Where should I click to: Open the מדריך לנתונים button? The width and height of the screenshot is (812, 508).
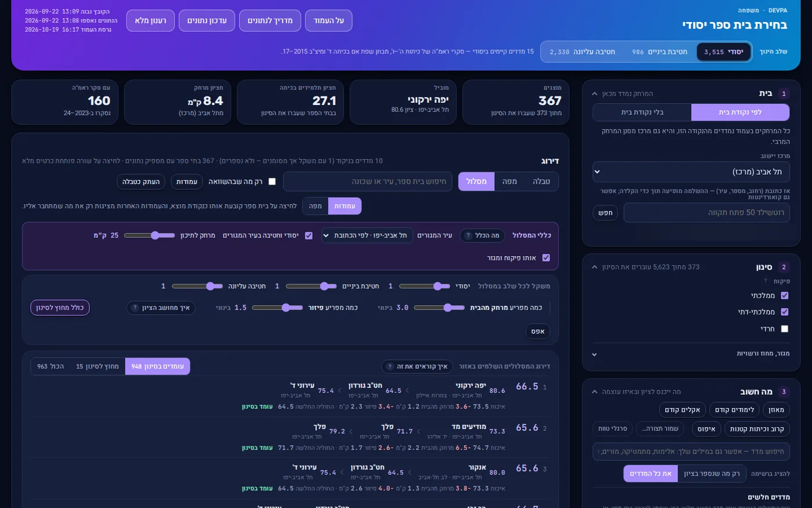270,20
